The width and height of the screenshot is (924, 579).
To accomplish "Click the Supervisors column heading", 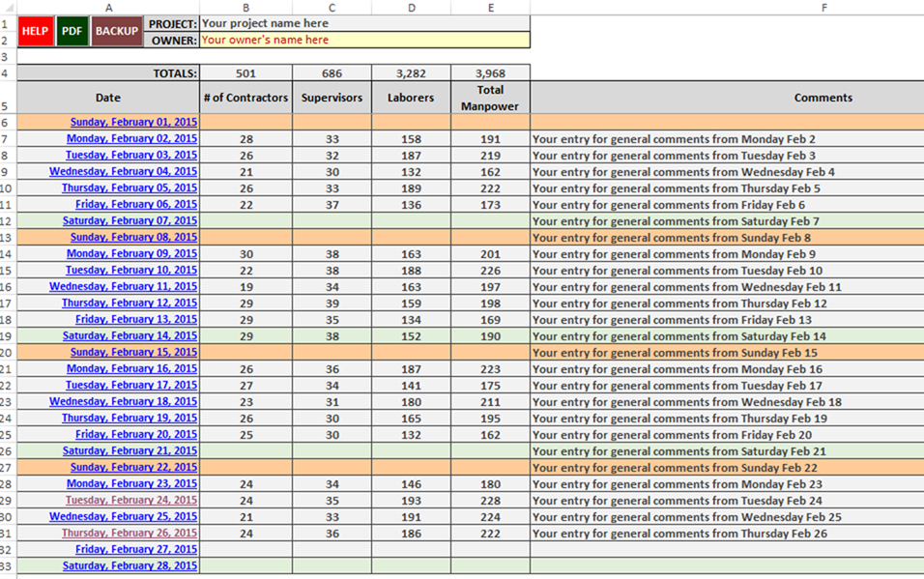I will (332, 98).
